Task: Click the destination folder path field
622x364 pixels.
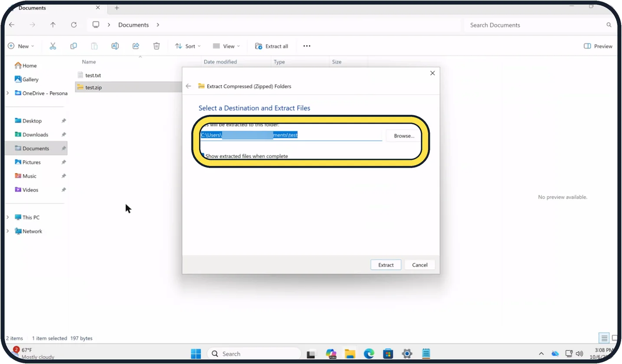Action: tap(291, 135)
